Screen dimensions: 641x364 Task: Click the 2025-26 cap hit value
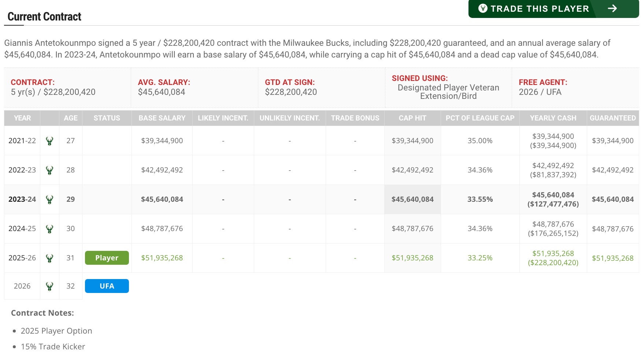412,258
